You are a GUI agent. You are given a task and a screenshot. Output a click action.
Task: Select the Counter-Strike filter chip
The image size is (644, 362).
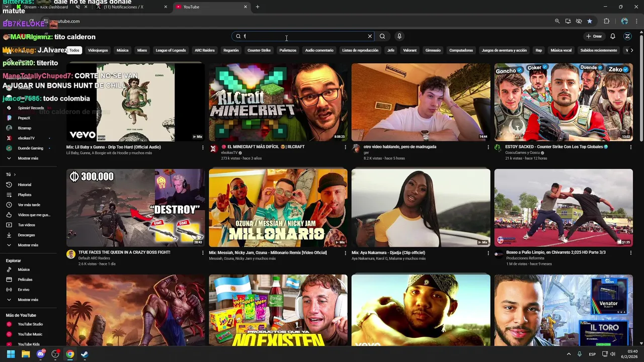click(259, 50)
